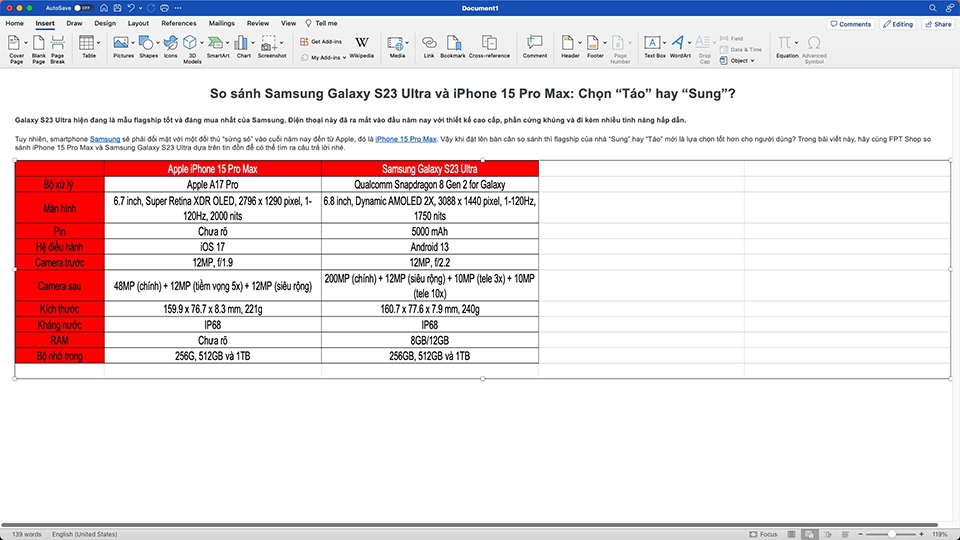Click the Header icon
Viewport: 960px width, 540px height.
pos(568,43)
